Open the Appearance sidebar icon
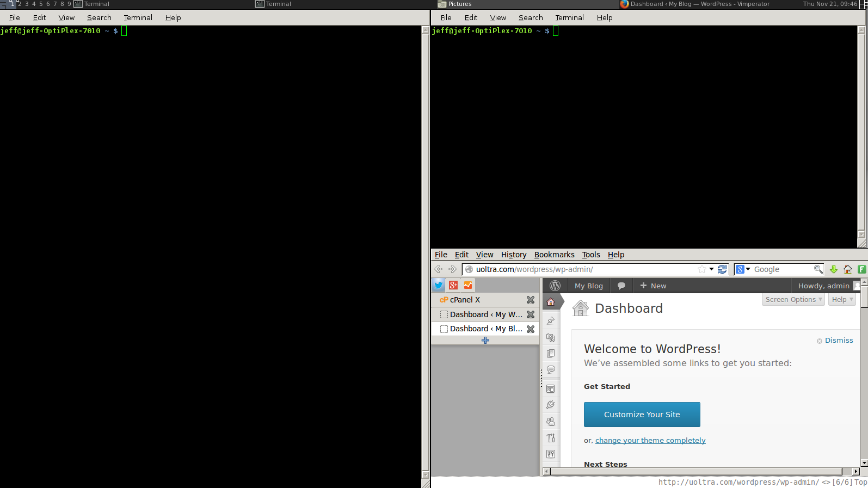 [x=551, y=388]
